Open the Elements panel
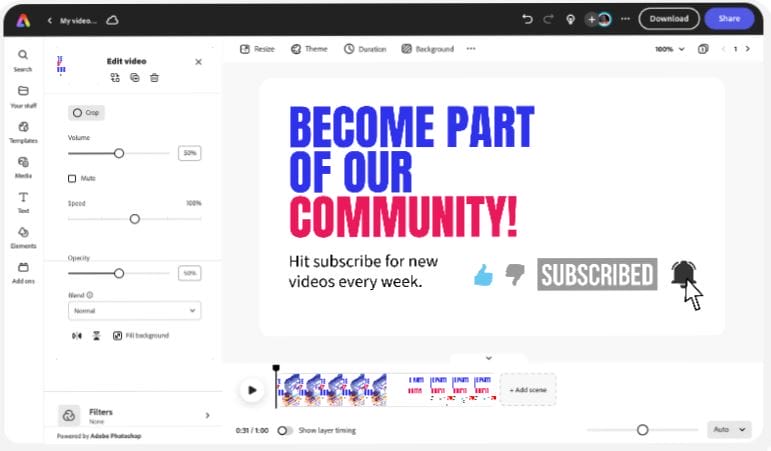This screenshot has width=771, height=451. tap(23, 238)
